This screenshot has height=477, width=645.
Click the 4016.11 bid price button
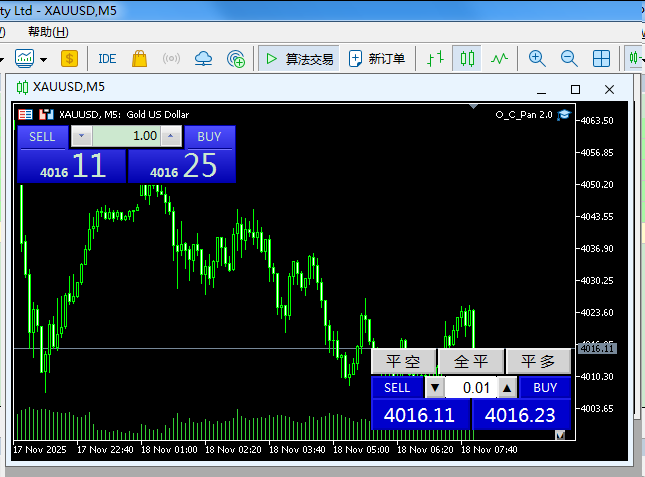[x=420, y=415]
